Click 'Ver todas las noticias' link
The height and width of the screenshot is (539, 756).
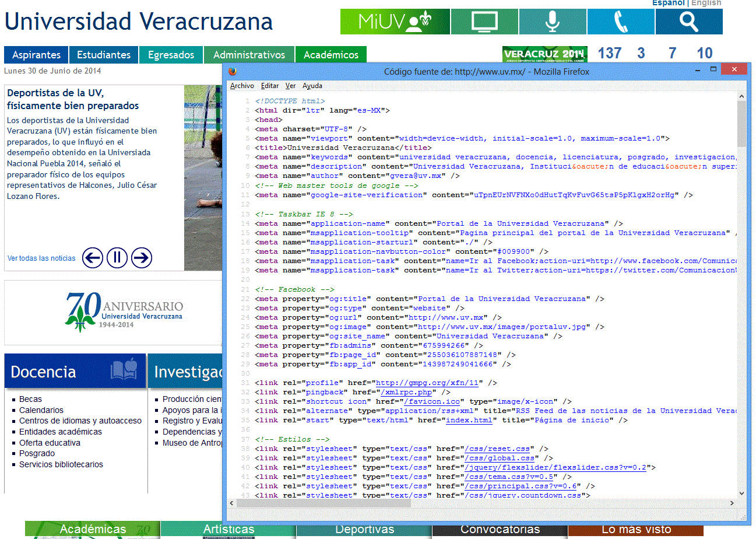click(41, 258)
